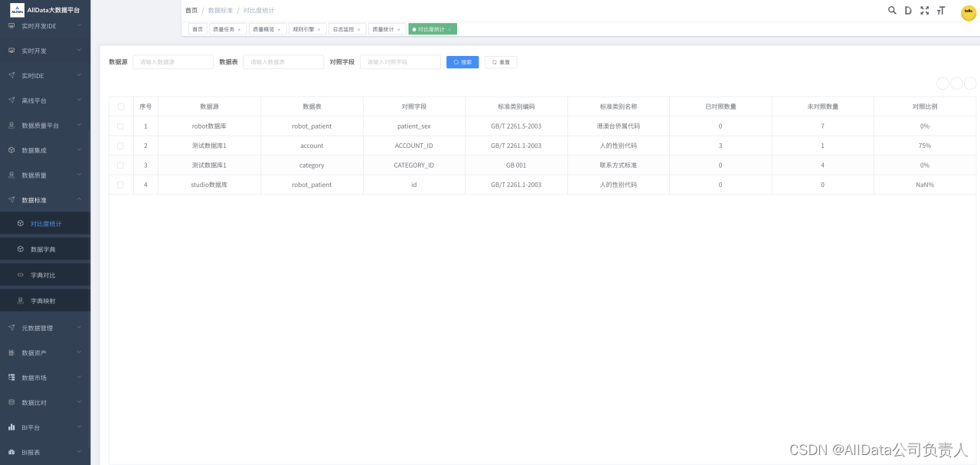
Task: Close the 日志监控 tab
Action: click(358, 29)
